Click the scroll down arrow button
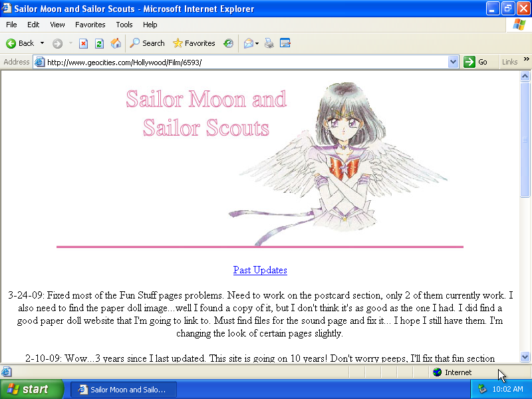The image size is (532, 399). point(525,356)
